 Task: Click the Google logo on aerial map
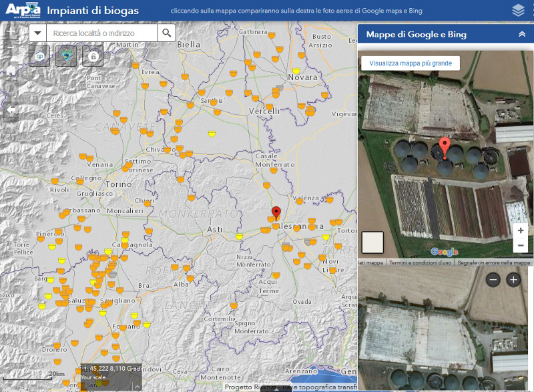click(444, 252)
